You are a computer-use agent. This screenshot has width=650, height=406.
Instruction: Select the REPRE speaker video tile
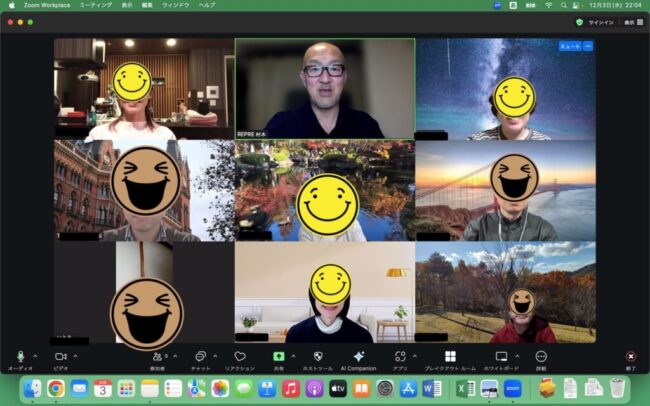click(x=324, y=88)
